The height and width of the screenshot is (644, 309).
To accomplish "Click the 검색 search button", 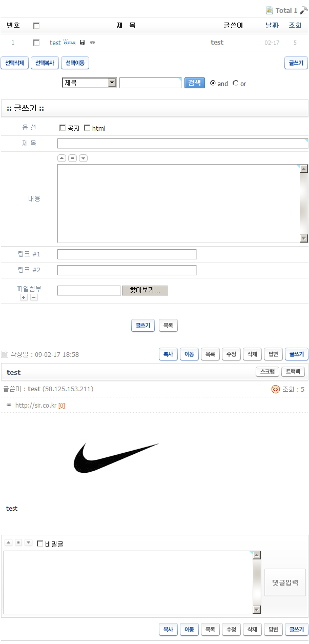I will [195, 83].
